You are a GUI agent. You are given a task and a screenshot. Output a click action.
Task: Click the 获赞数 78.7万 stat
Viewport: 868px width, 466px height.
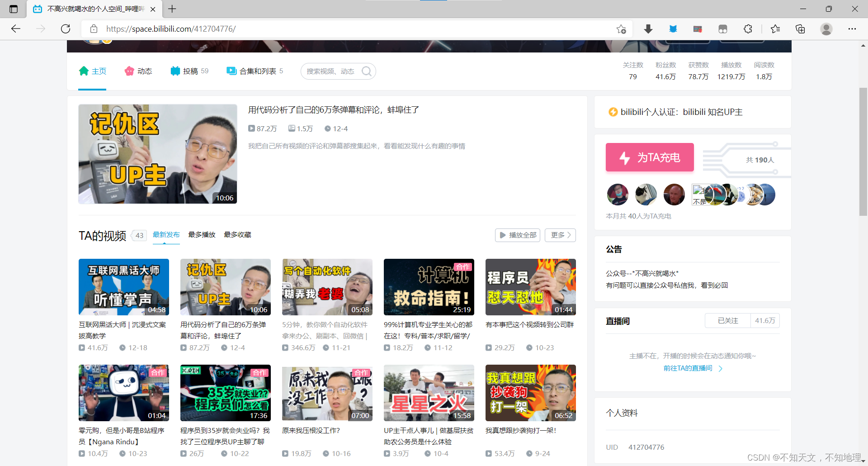tap(698, 71)
